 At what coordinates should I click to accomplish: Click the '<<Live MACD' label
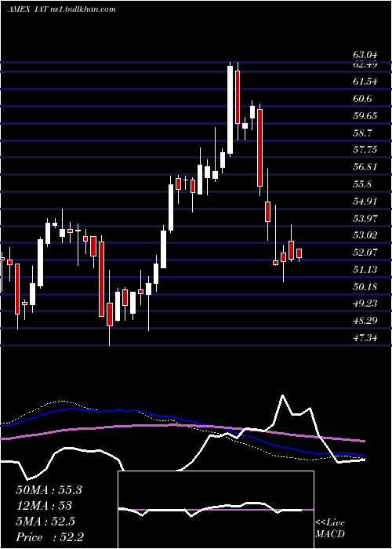(x=330, y=528)
